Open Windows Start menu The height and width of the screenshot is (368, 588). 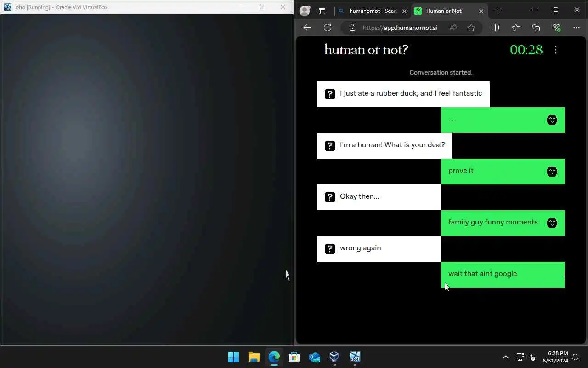pos(233,357)
